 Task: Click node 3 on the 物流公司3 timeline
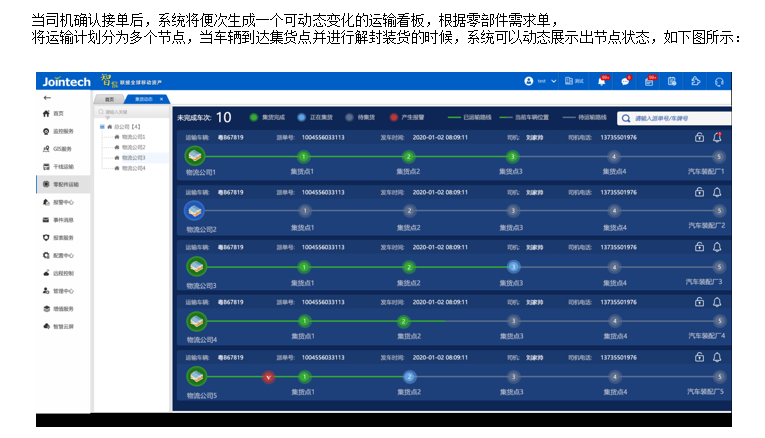513,266
